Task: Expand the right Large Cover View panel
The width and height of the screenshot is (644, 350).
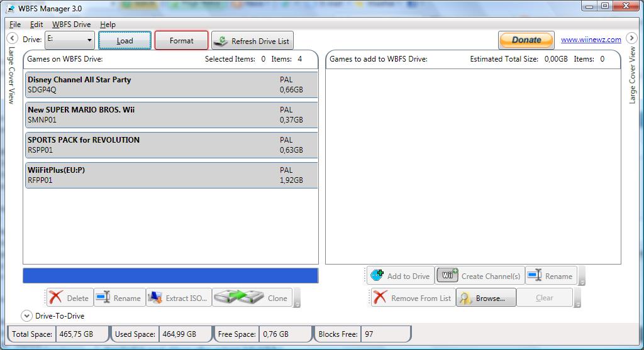Action: (633, 39)
